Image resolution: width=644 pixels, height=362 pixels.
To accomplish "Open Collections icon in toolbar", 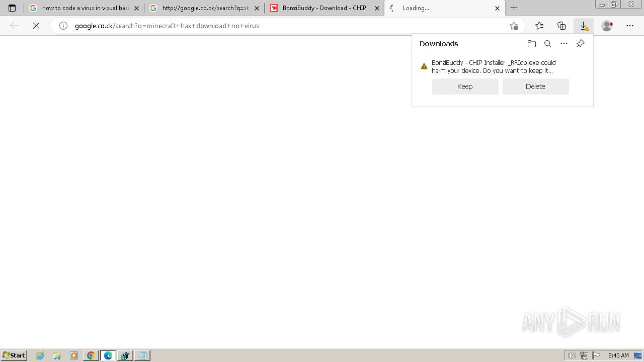I will (x=561, y=26).
